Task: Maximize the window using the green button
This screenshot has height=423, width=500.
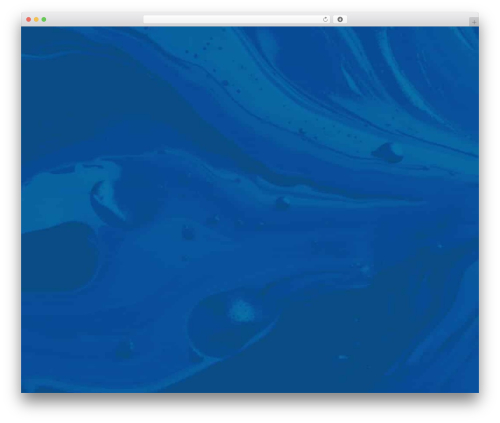Action: (44, 20)
